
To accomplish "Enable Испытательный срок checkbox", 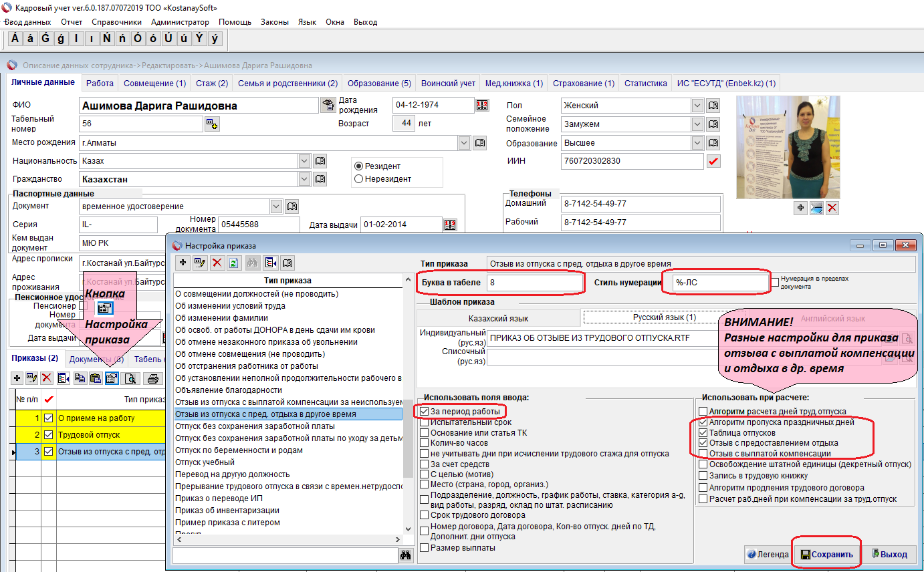I will [425, 422].
